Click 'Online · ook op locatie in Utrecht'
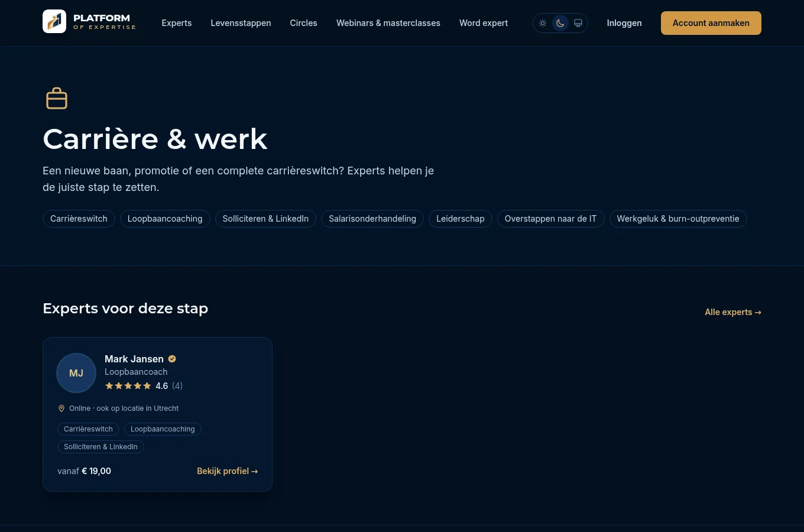 coord(124,408)
